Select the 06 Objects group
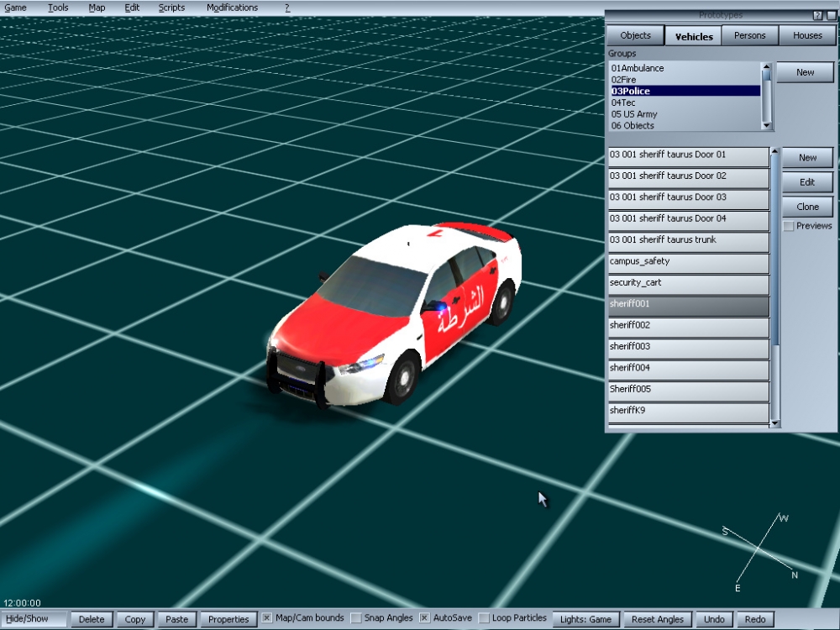 coord(685,125)
